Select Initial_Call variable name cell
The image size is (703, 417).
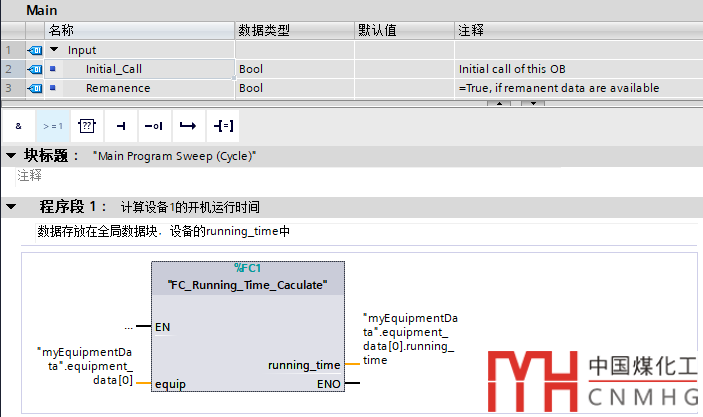(x=139, y=69)
